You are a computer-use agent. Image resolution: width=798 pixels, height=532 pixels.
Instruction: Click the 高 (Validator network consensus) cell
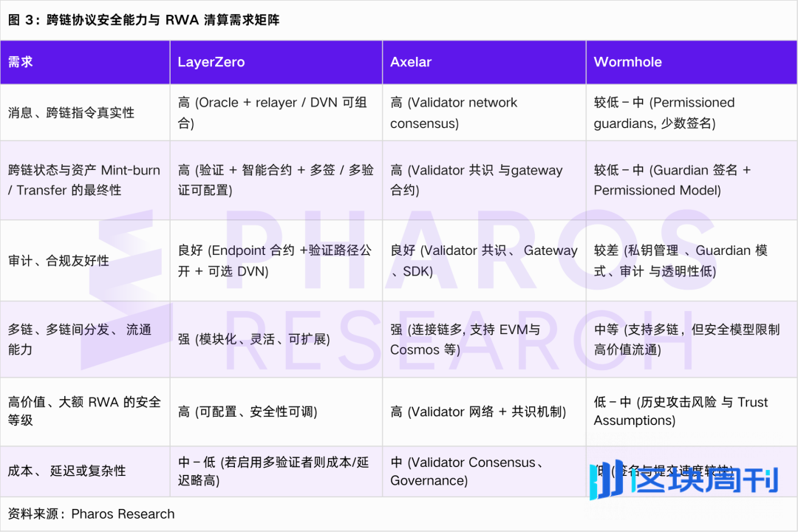(x=453, y=112)
